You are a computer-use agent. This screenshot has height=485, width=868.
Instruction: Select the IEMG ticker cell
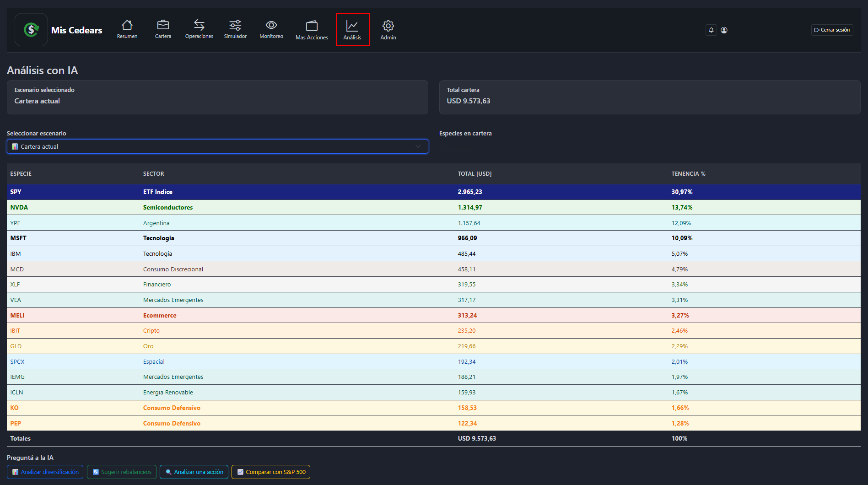tap(17, 377)
